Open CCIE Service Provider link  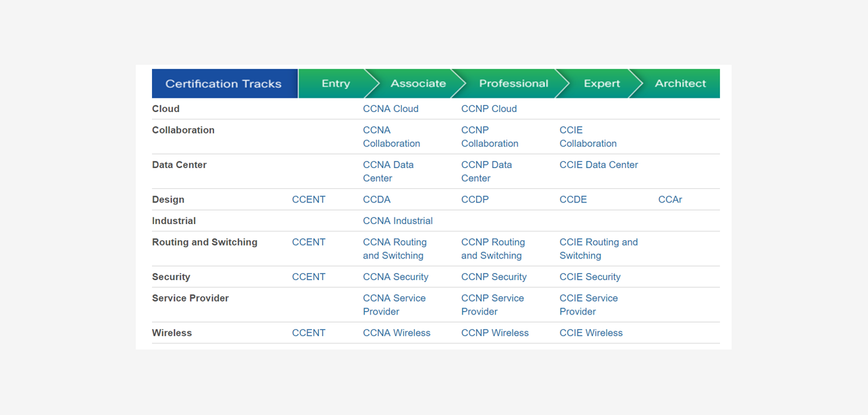pyautogui.click(x=589, y=305)
